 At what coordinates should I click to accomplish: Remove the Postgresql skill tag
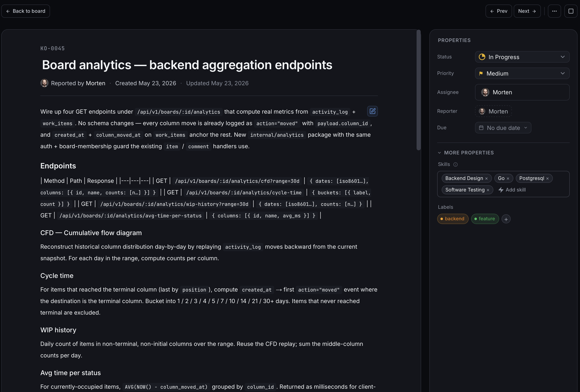547,178
